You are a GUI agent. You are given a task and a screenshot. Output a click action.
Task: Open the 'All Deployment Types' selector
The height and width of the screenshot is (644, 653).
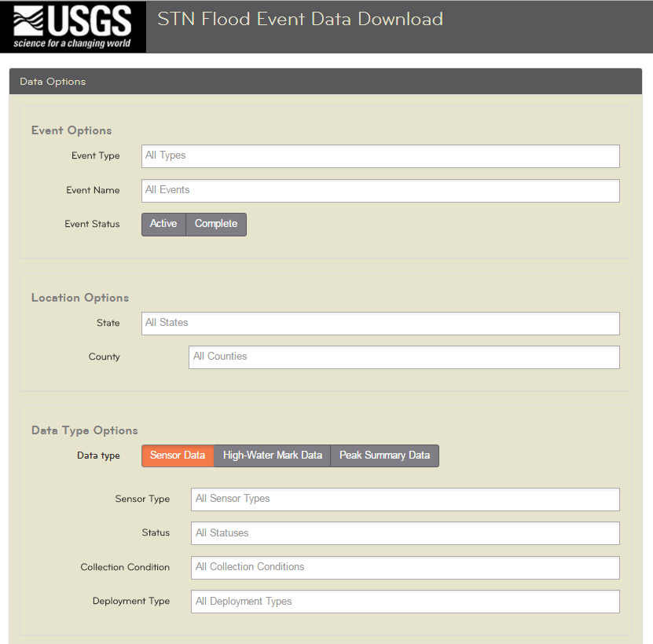[404, 602]
